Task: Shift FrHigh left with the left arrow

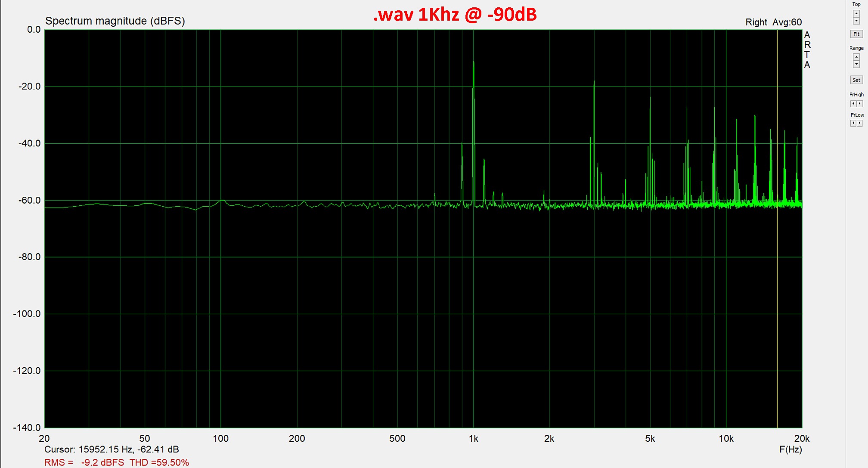Action: pyautogui.click(x=853, y=104)
